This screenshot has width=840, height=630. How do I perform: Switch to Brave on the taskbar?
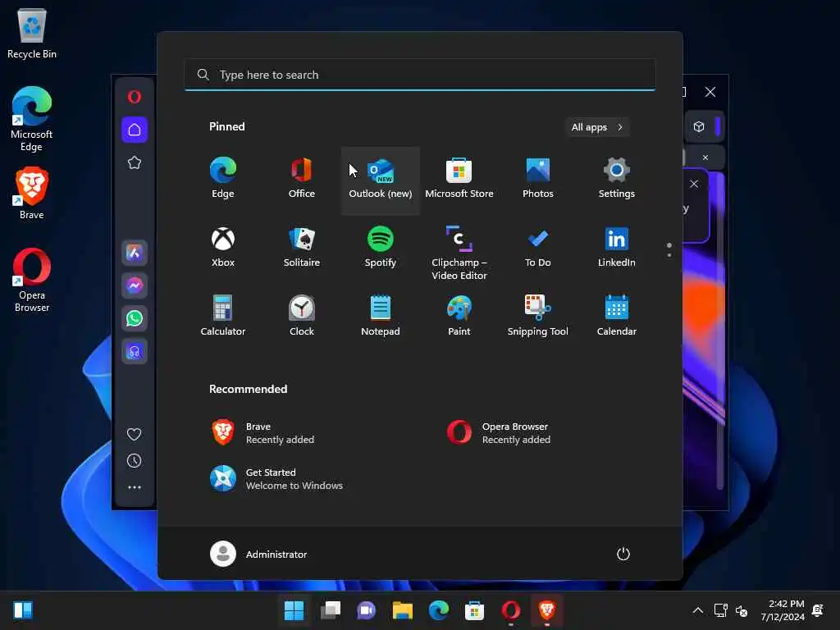coord(547,610)
